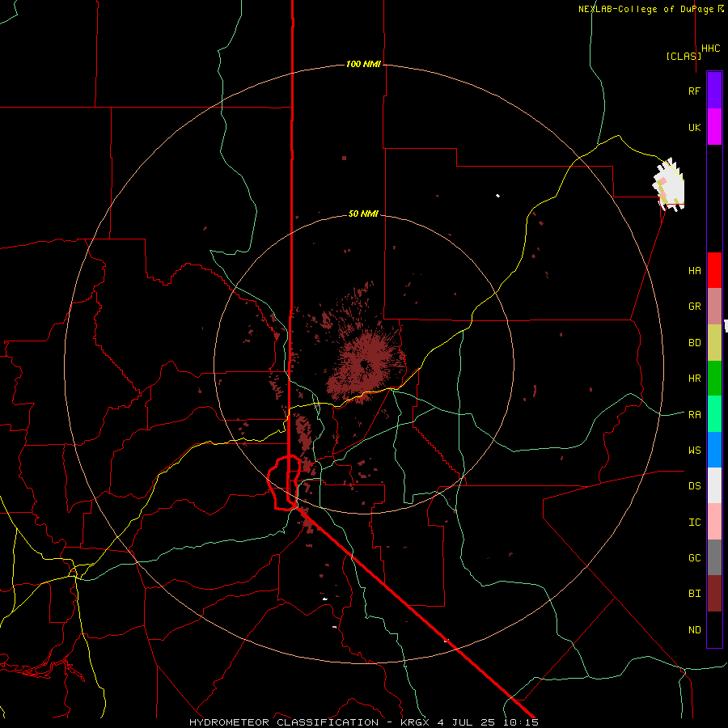
Task: Click the UK legend label
Action: [x=694, y=127]
